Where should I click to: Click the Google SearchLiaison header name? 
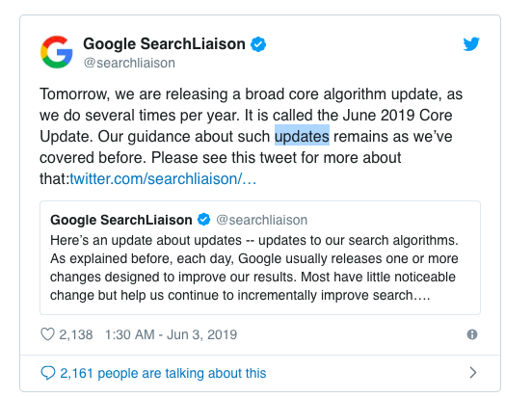pyautogui.click(x=164, y=44)
